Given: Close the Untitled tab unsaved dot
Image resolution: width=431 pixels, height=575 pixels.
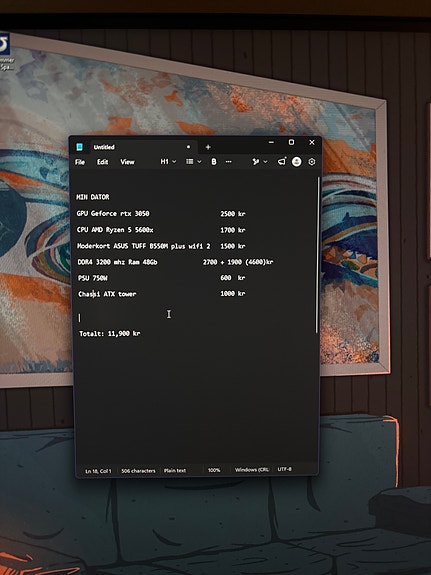Looking at the screenshot, I should (188, 147).
